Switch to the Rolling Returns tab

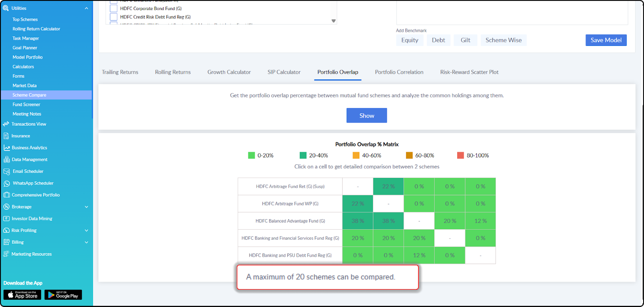[173, 72]
